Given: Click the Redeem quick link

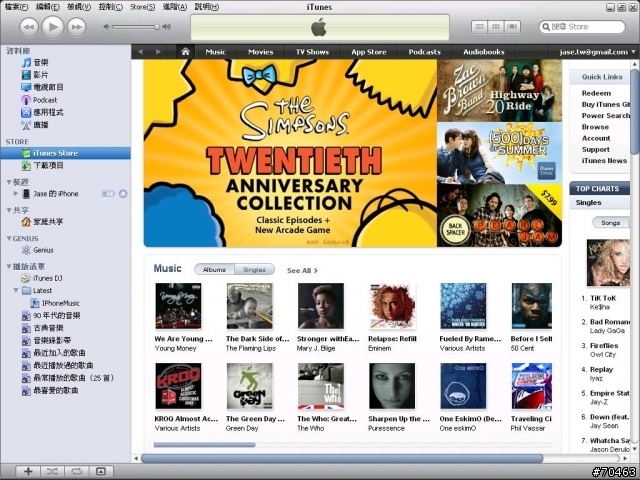Looking at the screenshot, I should 596,93.
